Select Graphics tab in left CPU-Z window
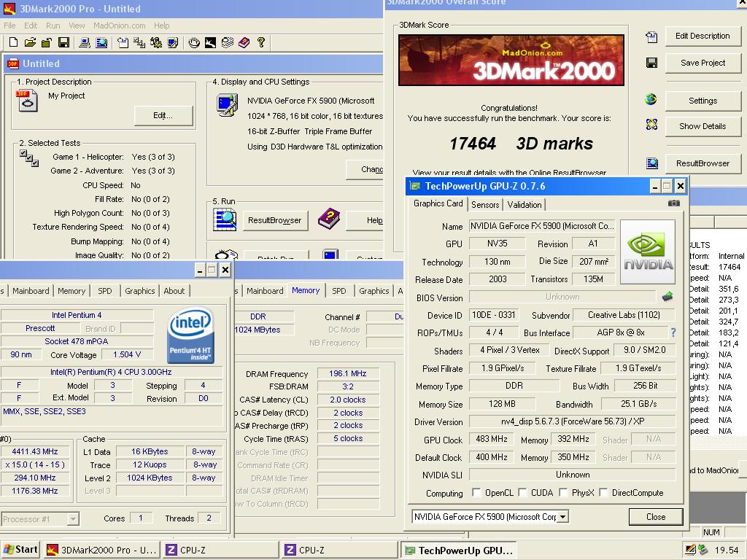 [x=139, y=291]
